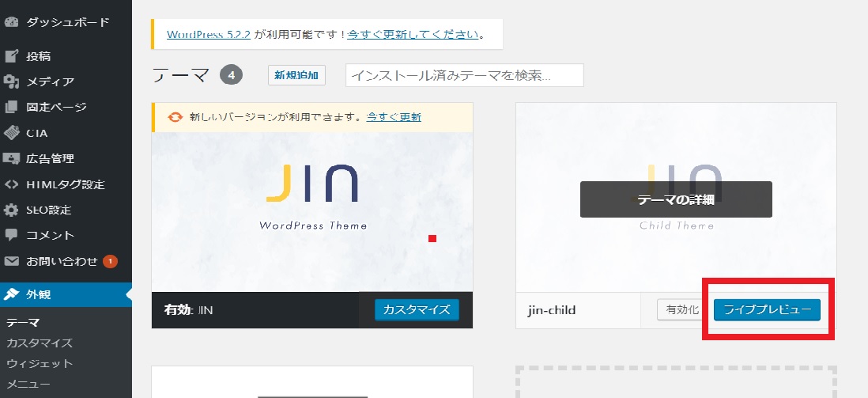This screenshot has height=398, width=868.
Task: Click the paintbrush icon beside 外観
Action: click(11, 294)
